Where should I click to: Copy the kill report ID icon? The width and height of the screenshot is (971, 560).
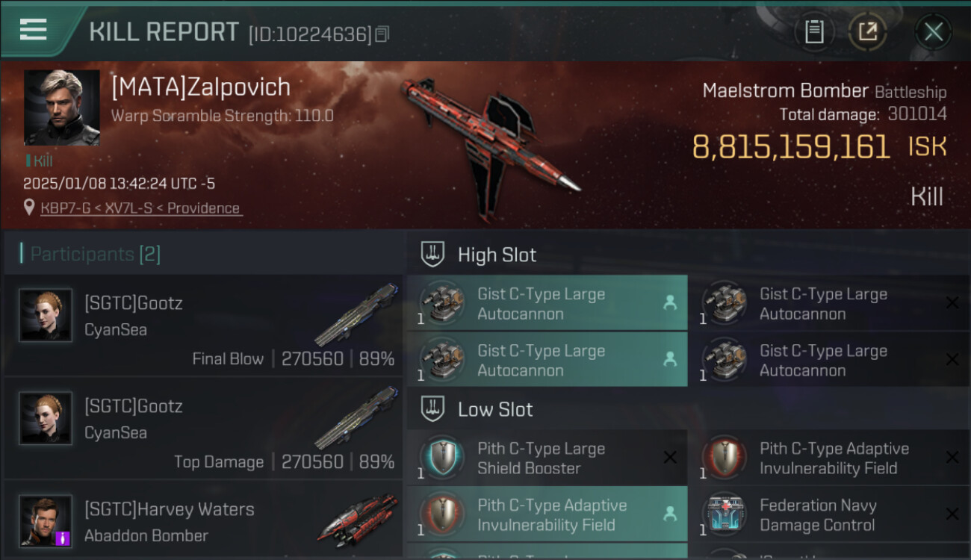click(x=382, y=34)
